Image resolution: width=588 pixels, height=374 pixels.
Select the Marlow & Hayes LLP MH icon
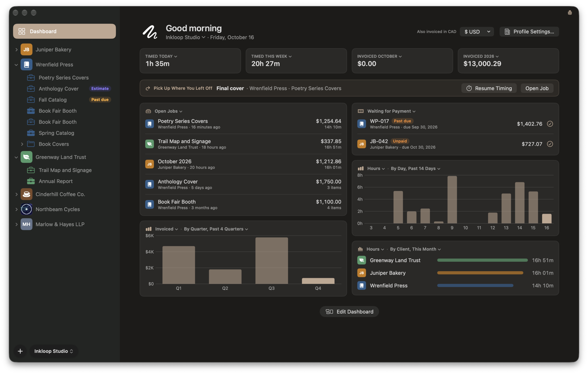(x=26, y=224)
